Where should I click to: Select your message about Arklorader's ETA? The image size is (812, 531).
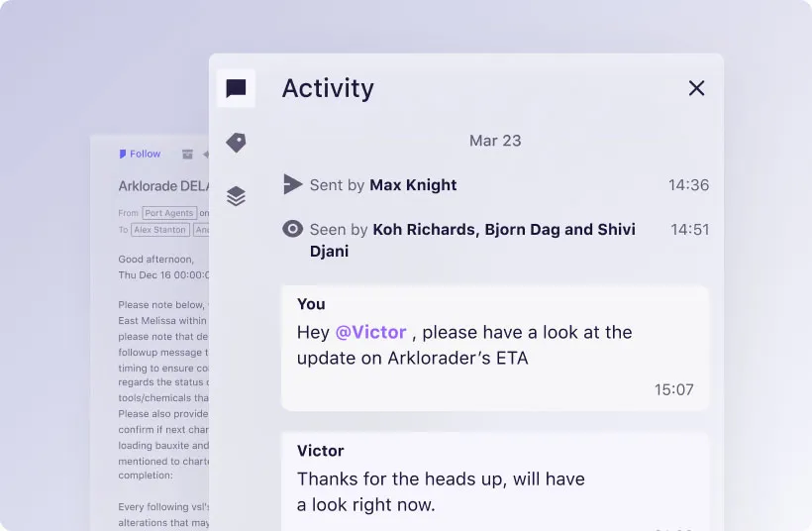495,348
